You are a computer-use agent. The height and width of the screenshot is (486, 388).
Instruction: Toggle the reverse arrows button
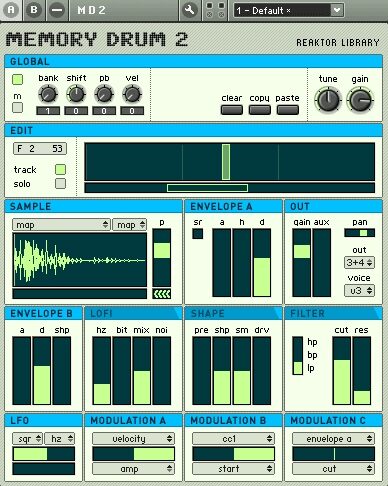point(162,294)
